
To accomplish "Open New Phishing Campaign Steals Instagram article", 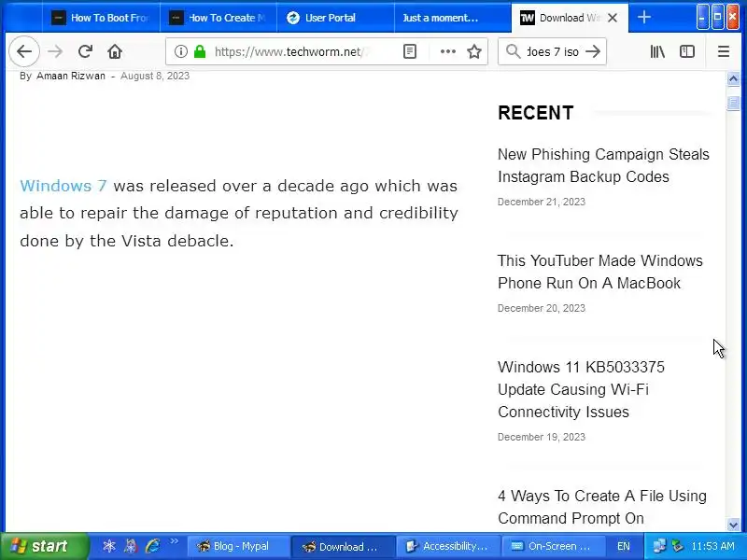I will [603, 165].
